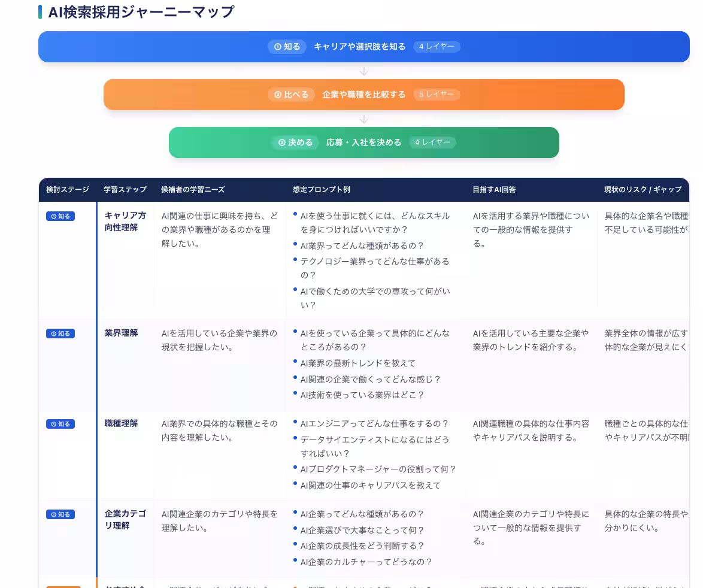
Task: Click the orange 比べる funnel stage bar
Action: [x=363, y=95]
